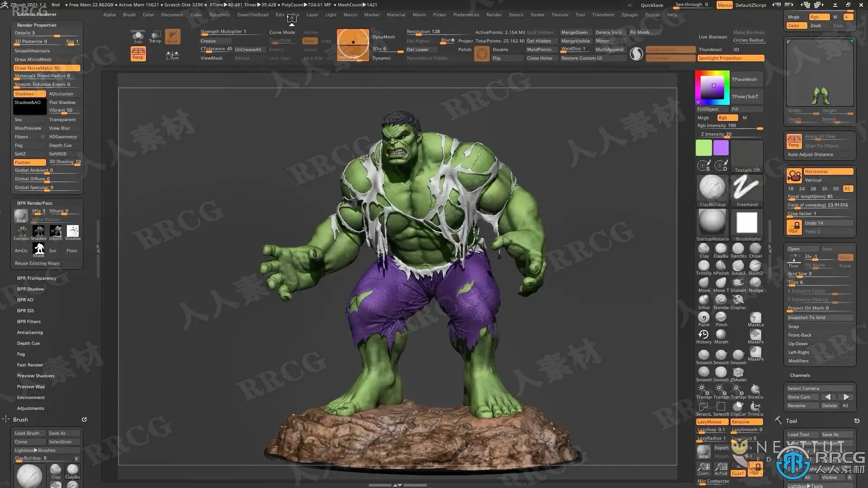Click the main color picker square
This screenshot has height=488, width=868.
coord(712,88)
